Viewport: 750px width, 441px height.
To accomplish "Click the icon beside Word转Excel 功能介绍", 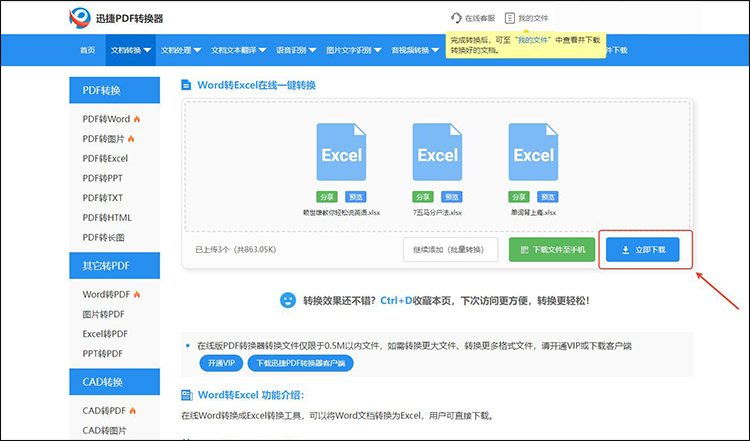I will (x=187, y=395).
